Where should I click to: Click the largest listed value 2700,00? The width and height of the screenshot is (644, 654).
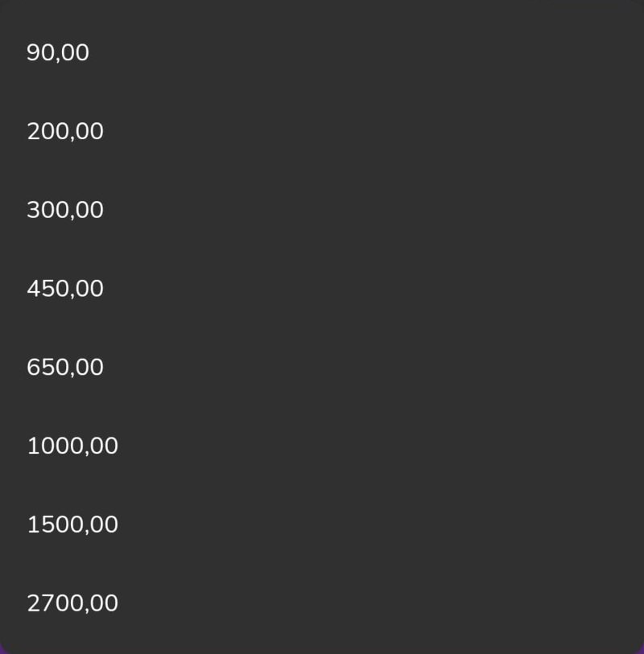(x=322, y=603)
